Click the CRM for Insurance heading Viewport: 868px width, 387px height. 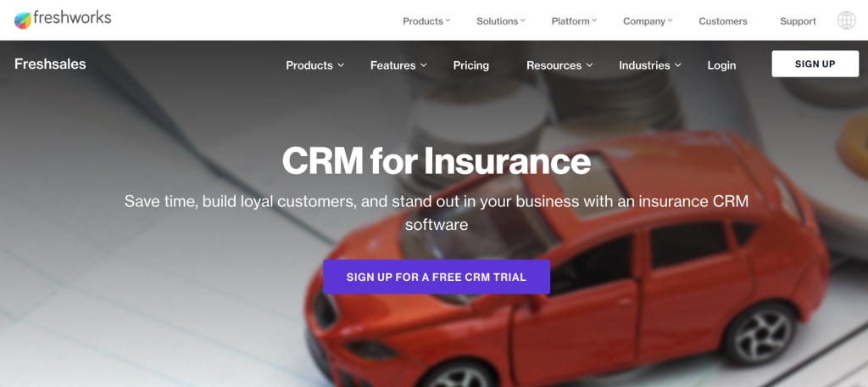(x=437, y=161)
